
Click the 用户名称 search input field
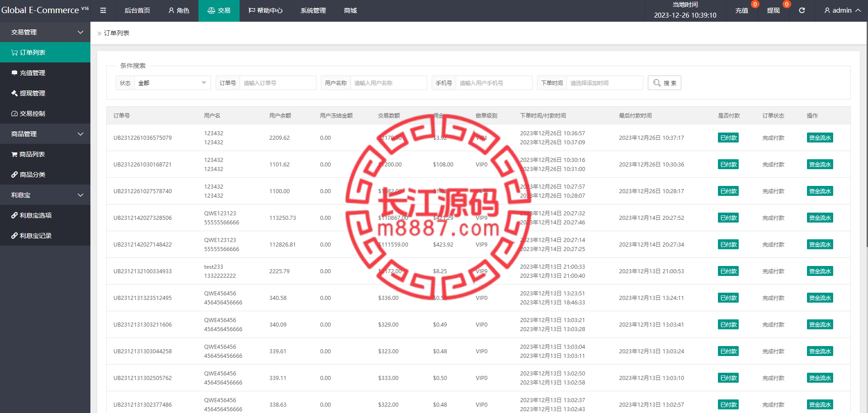(388, 83)
